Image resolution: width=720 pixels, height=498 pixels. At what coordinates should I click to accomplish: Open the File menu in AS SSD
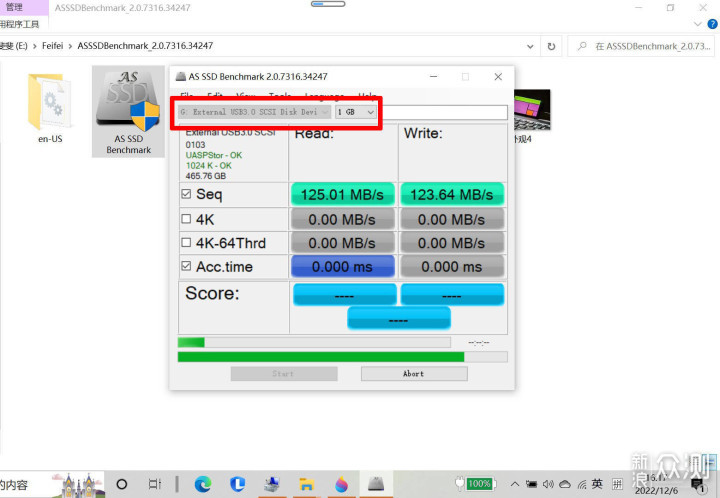point(186,96)
